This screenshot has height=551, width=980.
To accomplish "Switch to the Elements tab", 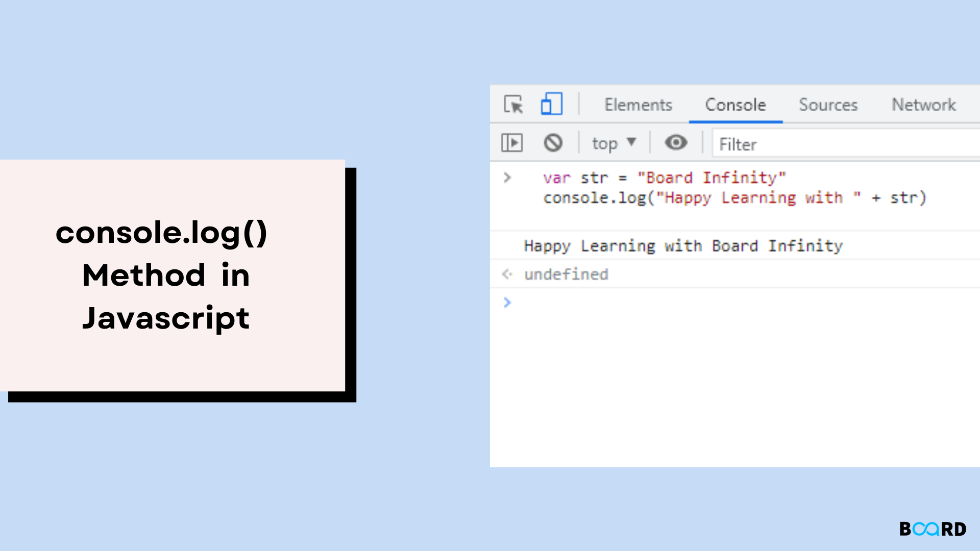I will pyautogui.click(x=638, y=104).
